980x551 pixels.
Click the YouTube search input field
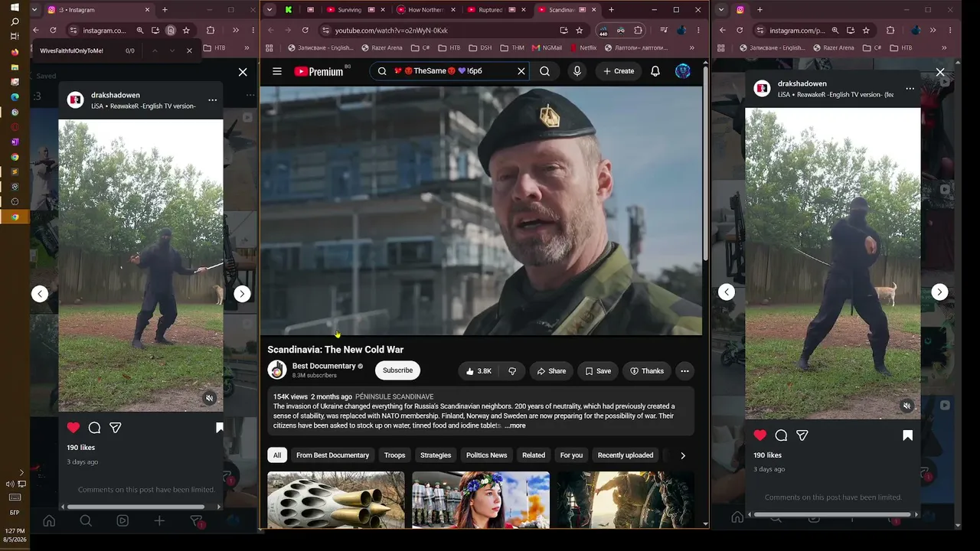pyautogui.click(x=449, y=71)
